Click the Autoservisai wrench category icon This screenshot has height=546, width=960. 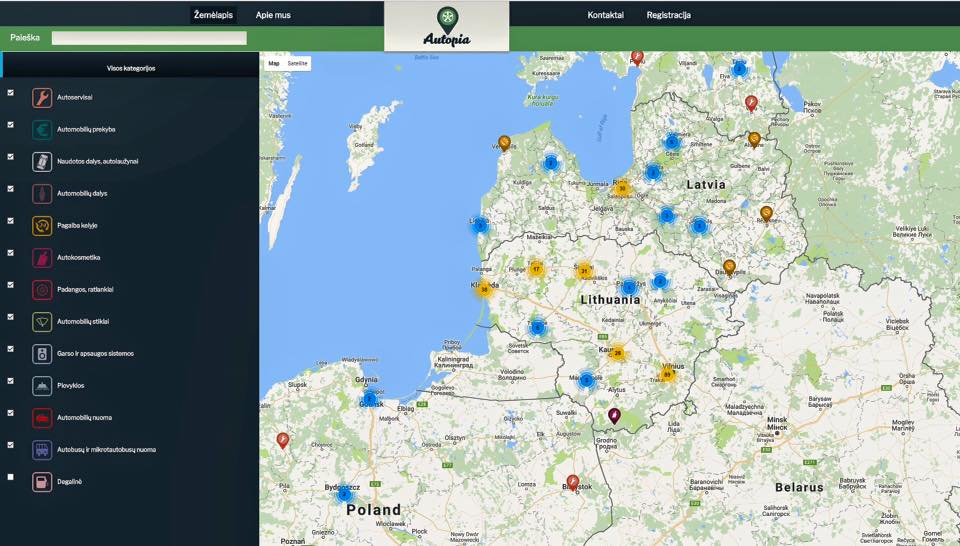(x=42, y=97)
